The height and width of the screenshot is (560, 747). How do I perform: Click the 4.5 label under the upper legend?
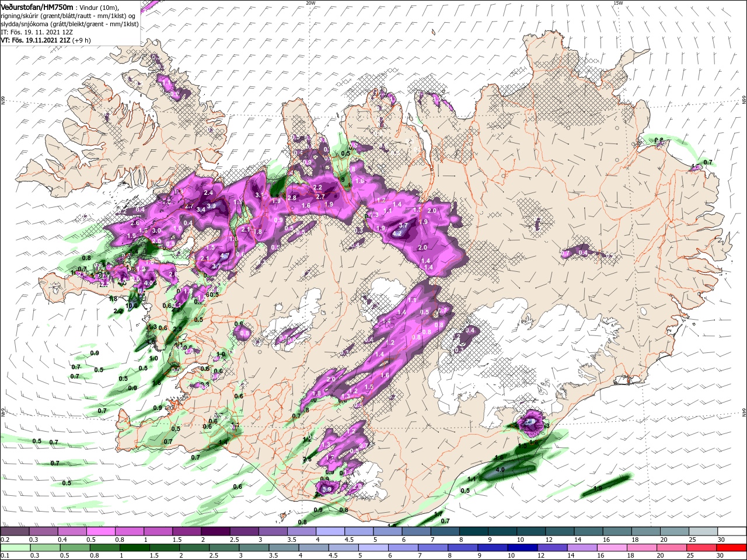coord(349,540)
